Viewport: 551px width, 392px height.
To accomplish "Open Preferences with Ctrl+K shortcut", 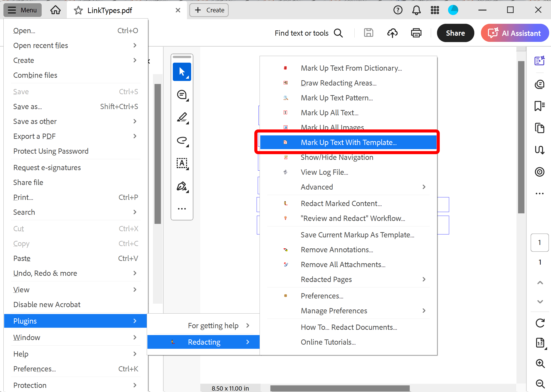I will click(x=75, y=369).
